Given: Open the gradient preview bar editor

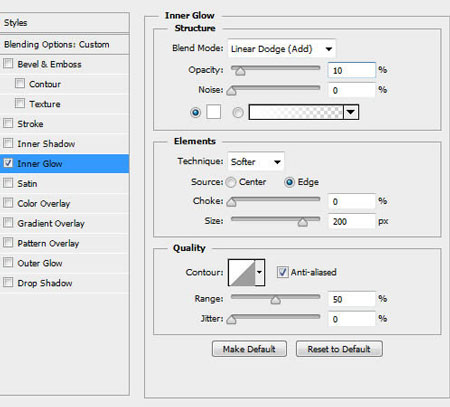Looking at the screenshot, I should (296, 112).
